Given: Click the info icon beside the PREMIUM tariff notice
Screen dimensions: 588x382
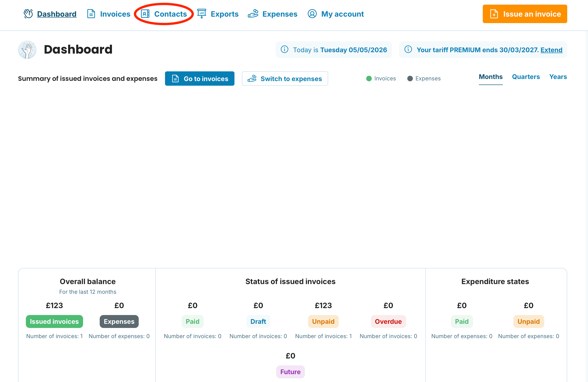Looking at the screenshot, I should (408, 49).
